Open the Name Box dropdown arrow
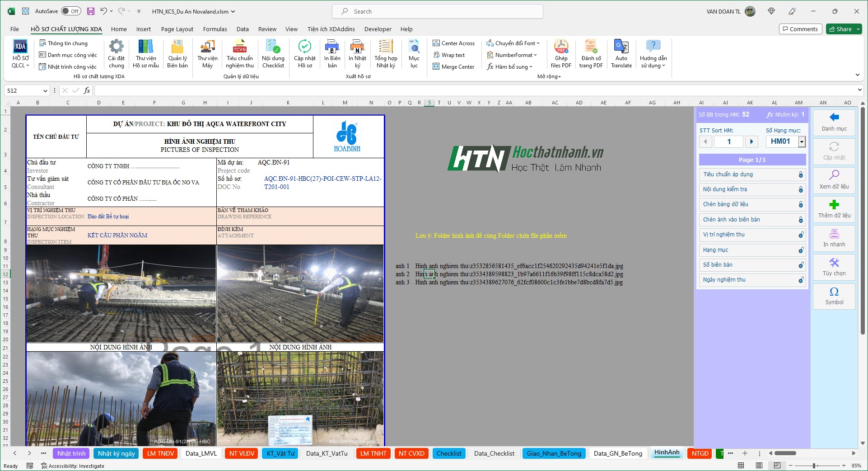Image resolution: width=868 pixels, height=471 pixels. [x=45, y=90]
